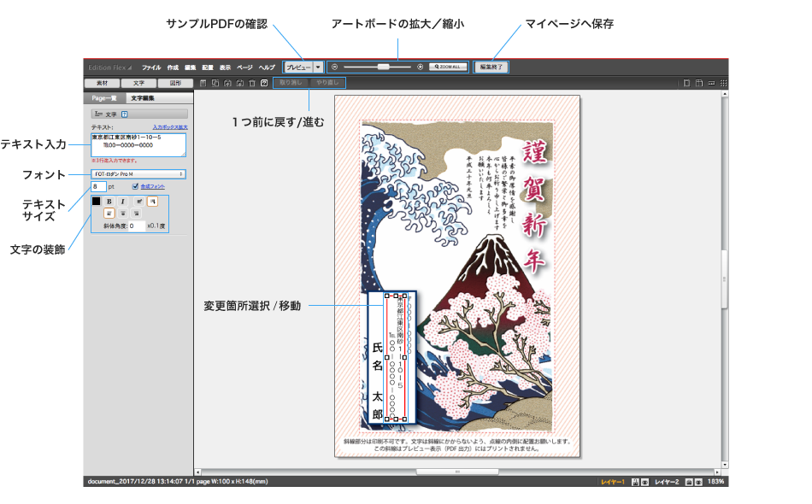Click the 入力ボックス拡大 link
Image resolution: width=812 pixels, height=504 pixels.
pyautogui.click(x=170, y=127)
